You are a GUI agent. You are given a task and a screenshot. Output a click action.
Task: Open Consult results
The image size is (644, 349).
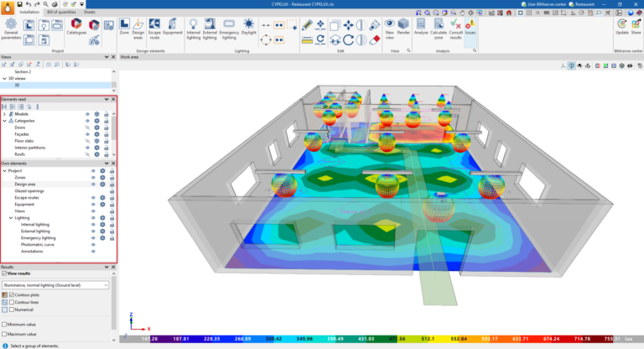[456, 29]
